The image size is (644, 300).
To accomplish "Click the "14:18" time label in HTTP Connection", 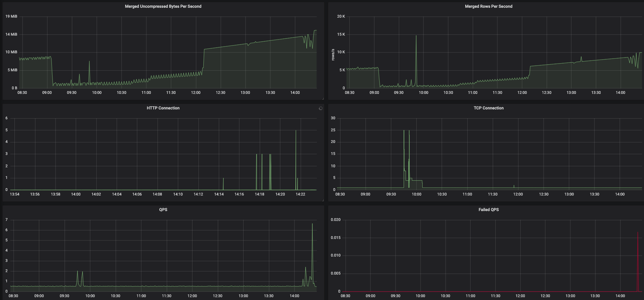I will [x=259, y=194].
